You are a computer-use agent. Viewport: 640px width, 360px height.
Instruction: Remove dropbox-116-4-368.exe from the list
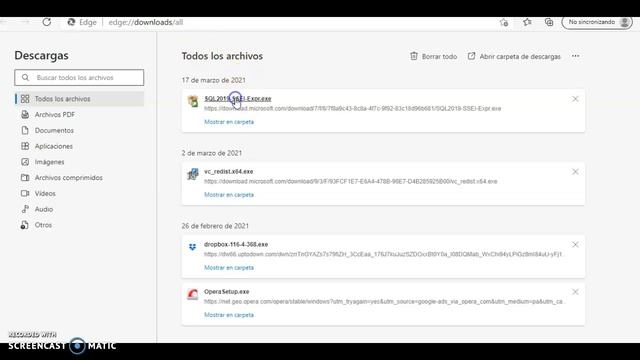575,244
